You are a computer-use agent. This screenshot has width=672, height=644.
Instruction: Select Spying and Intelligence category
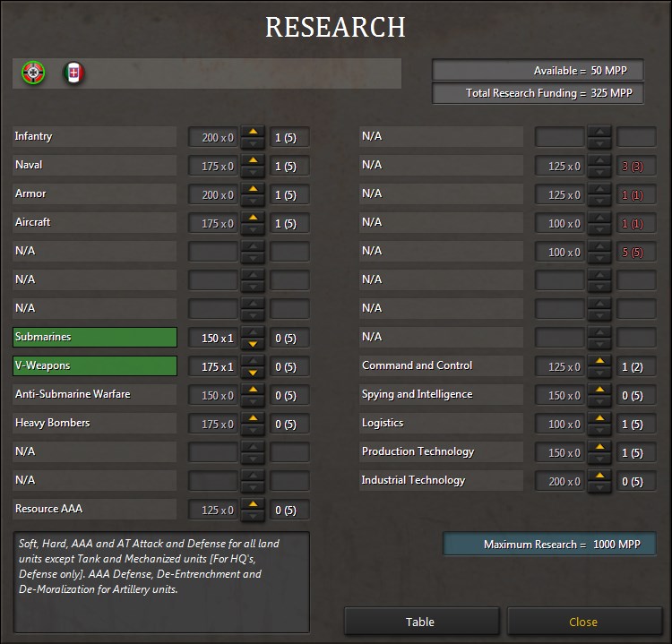point(441,395)
